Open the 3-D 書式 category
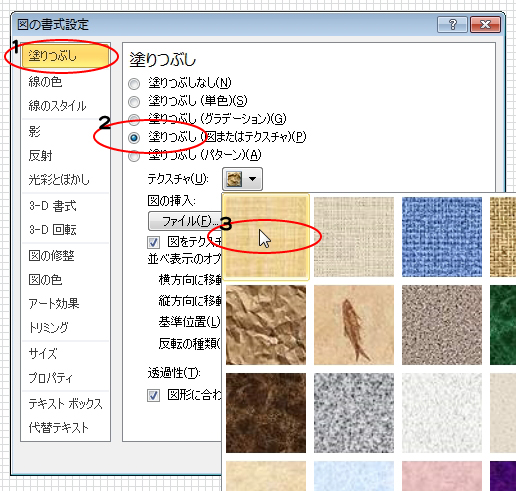Image resolution: width=516 pixels, height=491 pixels. [53, 206]
